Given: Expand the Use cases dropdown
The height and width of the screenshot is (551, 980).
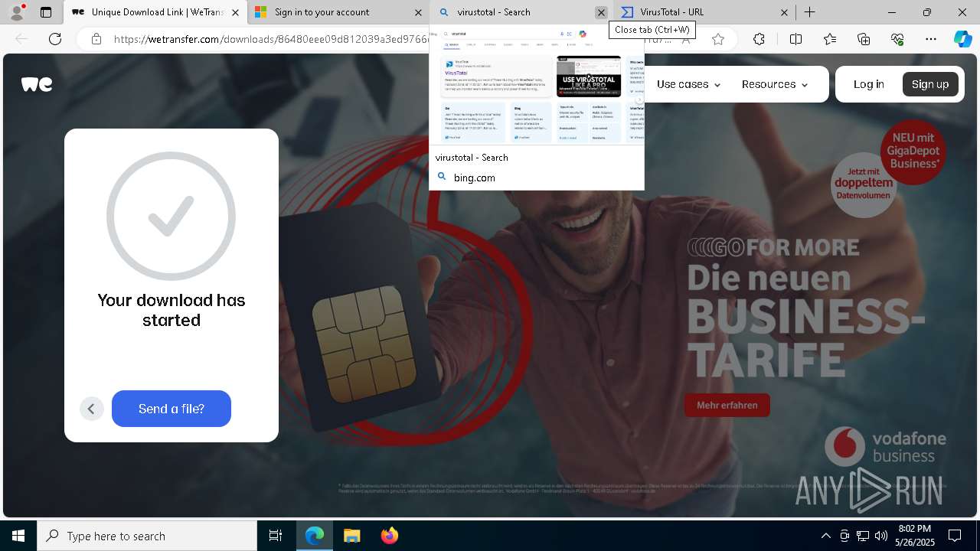Looking at the screenshot, I should tap(688, 84).
